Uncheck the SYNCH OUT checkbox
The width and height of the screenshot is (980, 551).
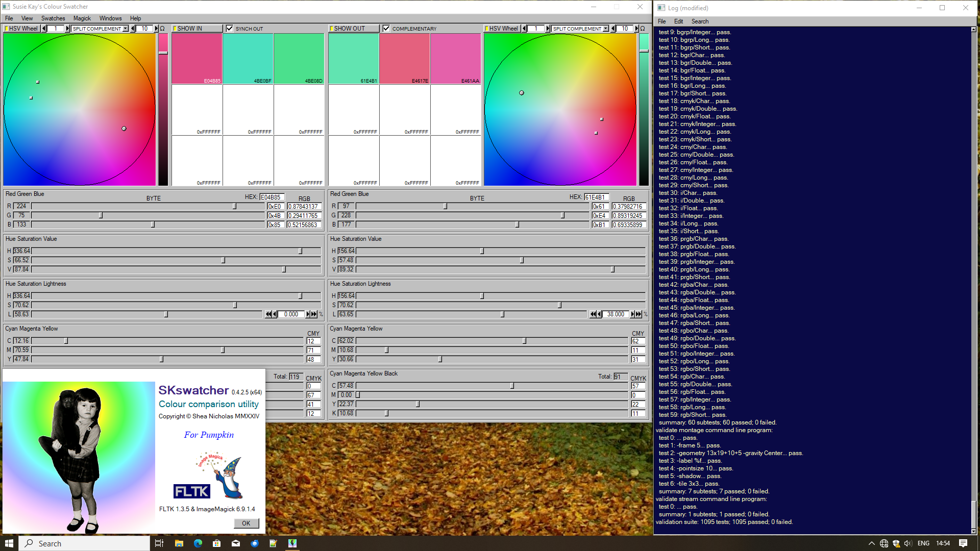point(230,29)
